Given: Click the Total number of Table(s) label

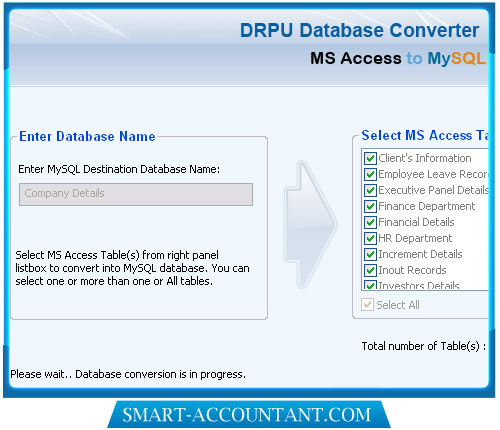Looking at the screenshot, I should pos(424,346).
